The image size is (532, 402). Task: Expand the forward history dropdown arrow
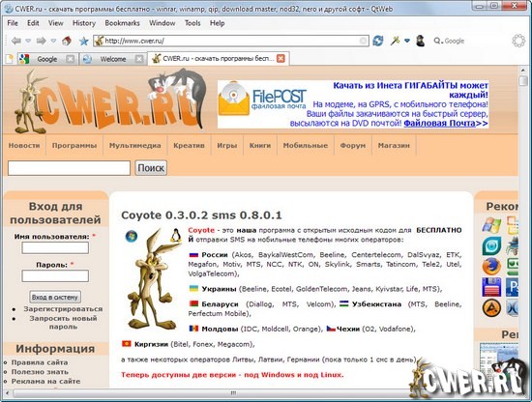(x=53, y=41)
